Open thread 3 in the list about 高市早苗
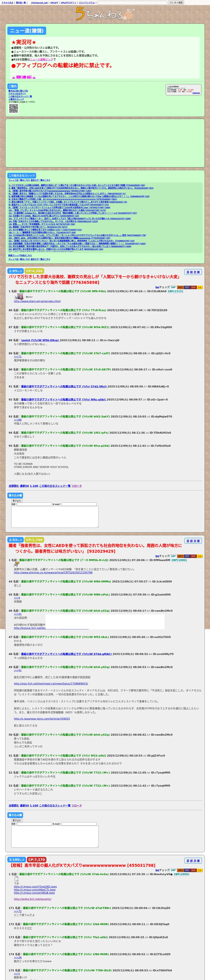 tap(50, 191)
